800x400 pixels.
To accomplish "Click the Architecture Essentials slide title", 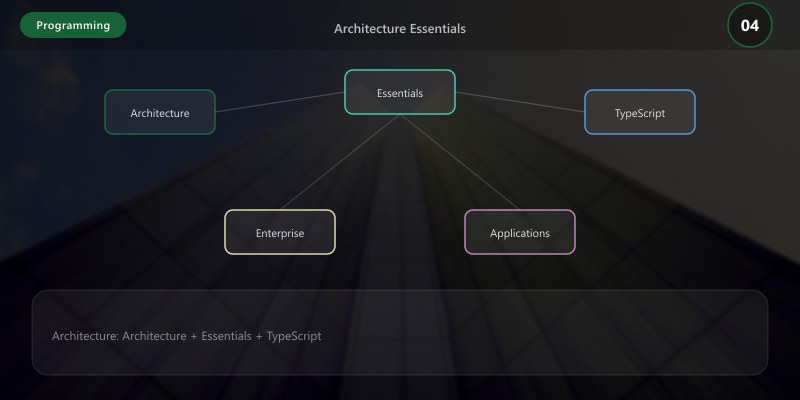I will pos(400,29).
